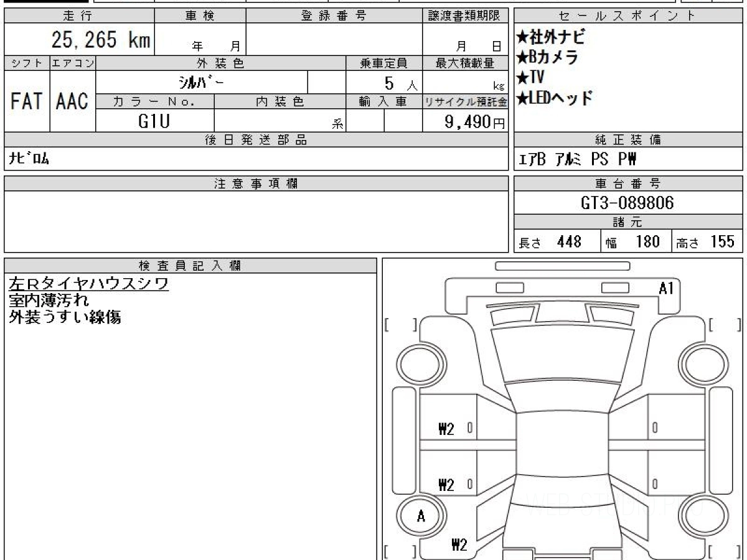
Task: Click the bottommost W2 mark near the rear
Action: (x=459, y=546)
